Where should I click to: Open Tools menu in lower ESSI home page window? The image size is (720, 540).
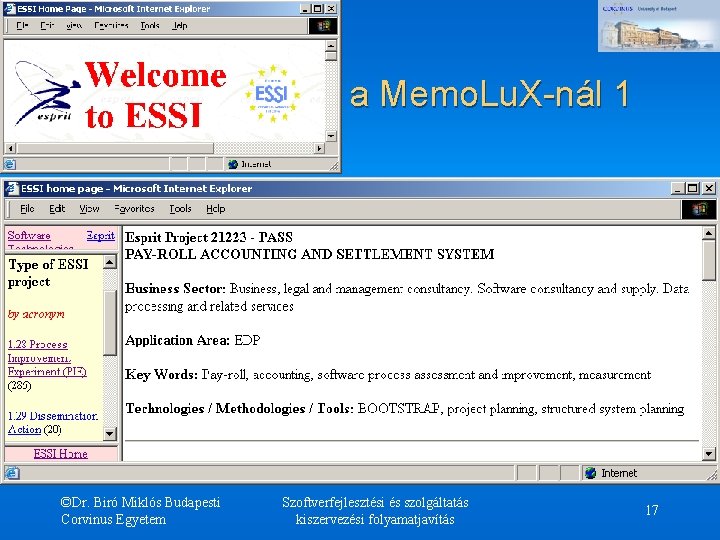(x=180, y=209)
